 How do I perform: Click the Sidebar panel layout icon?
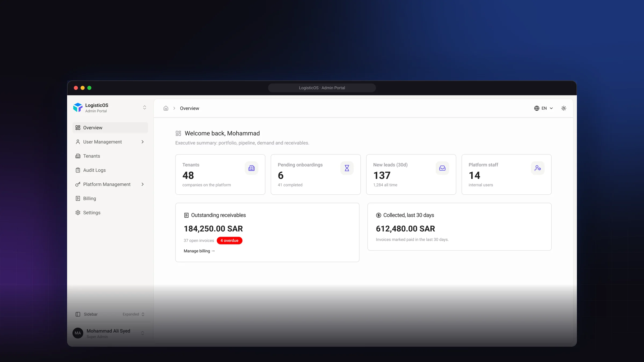tap(78, 314)
